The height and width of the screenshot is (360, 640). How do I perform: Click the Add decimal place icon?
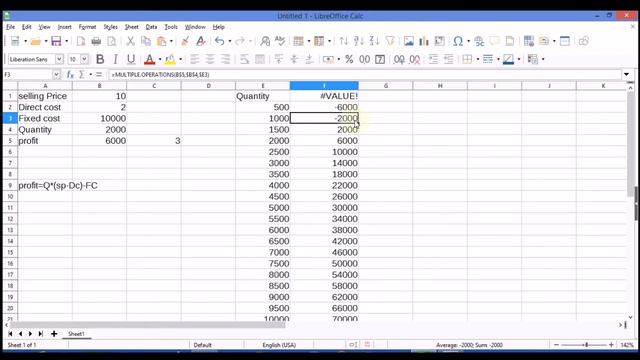[x=399, y=59]
